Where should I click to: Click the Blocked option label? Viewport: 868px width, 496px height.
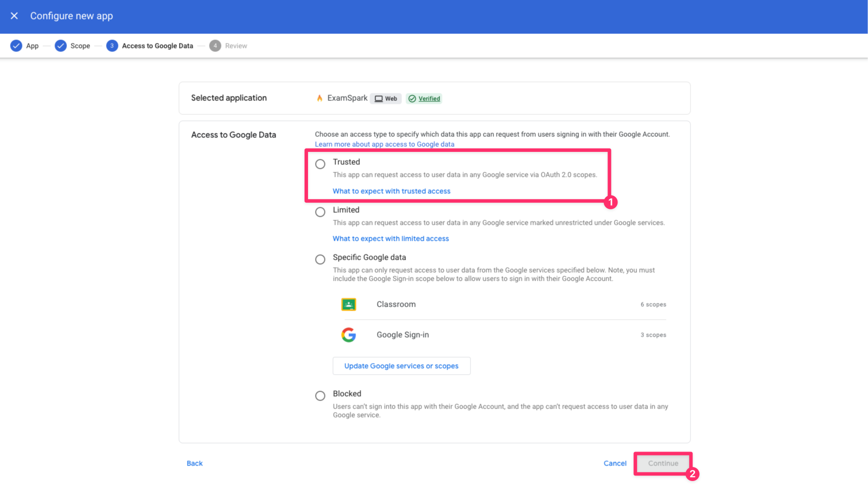click(x=347, y=394)
